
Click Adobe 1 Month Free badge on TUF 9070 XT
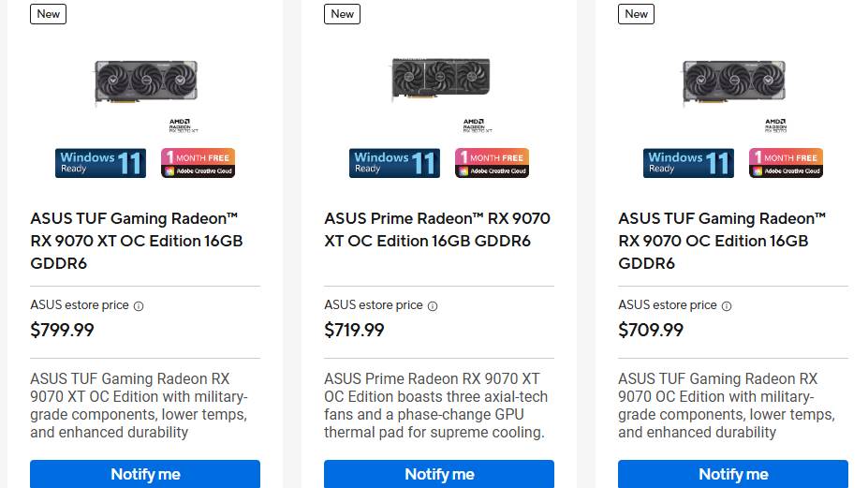[198, 163]
